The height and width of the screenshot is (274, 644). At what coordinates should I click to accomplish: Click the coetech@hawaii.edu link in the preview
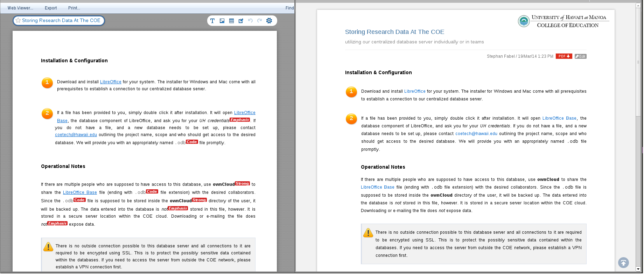pos(476,134)
